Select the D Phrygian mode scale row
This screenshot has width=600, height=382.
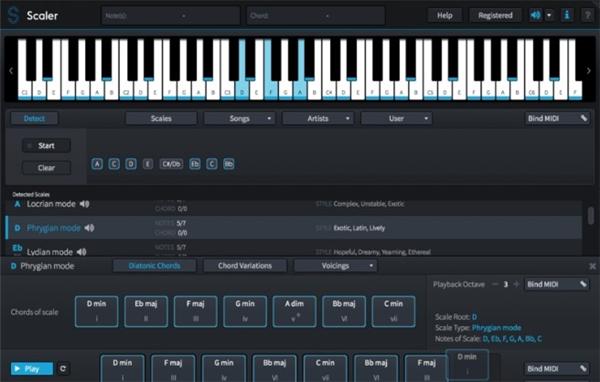tap(294, 228)
